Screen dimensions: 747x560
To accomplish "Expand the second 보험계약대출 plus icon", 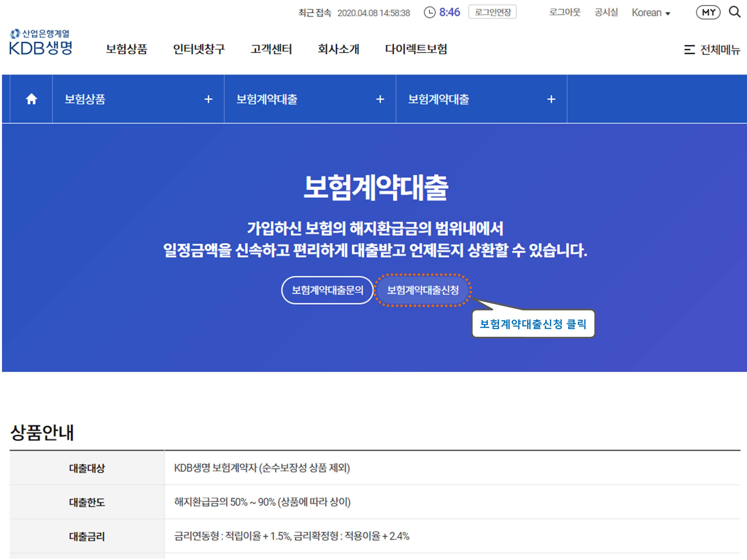I will tap(380, 99).
